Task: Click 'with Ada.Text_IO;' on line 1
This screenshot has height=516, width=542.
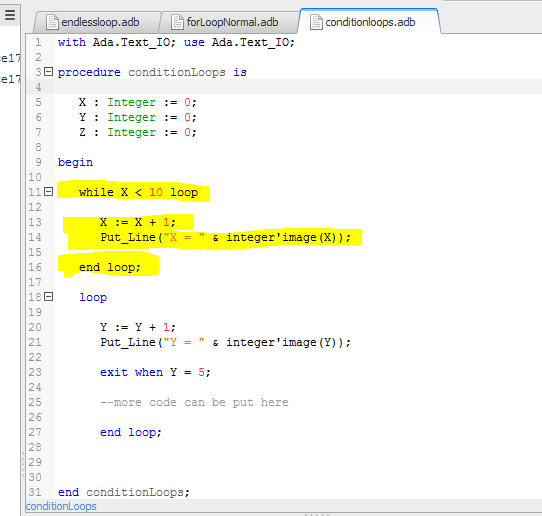Action: pyautogui.click(x=117, y=42)
